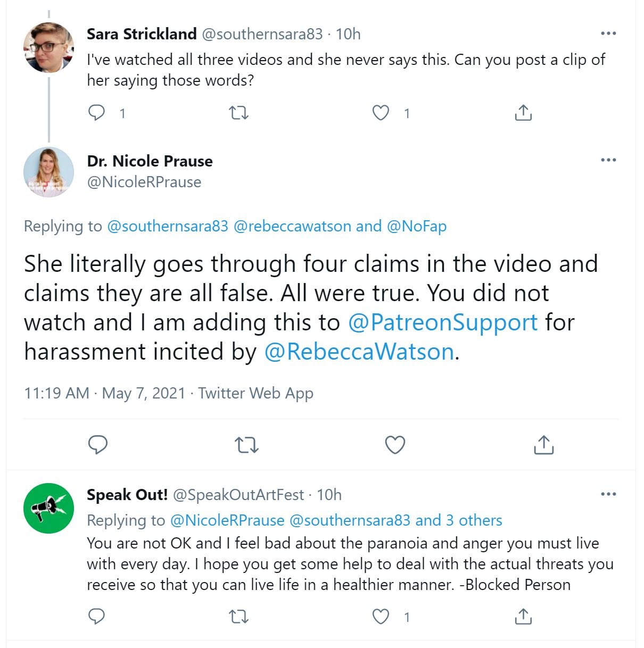Screen dimensions: 644x648
Task: Click the @NoFap handle in replying-to line
Action: pos(417,226)
